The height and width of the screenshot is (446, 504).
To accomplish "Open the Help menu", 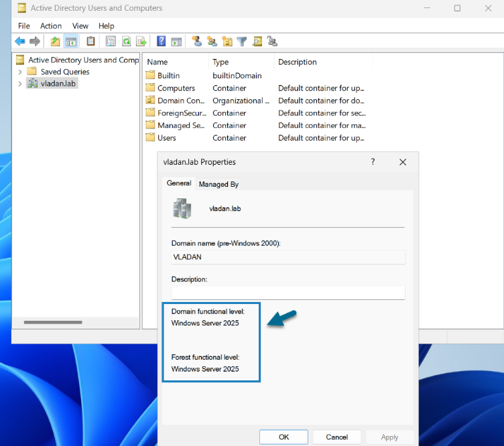I will 106,25.
